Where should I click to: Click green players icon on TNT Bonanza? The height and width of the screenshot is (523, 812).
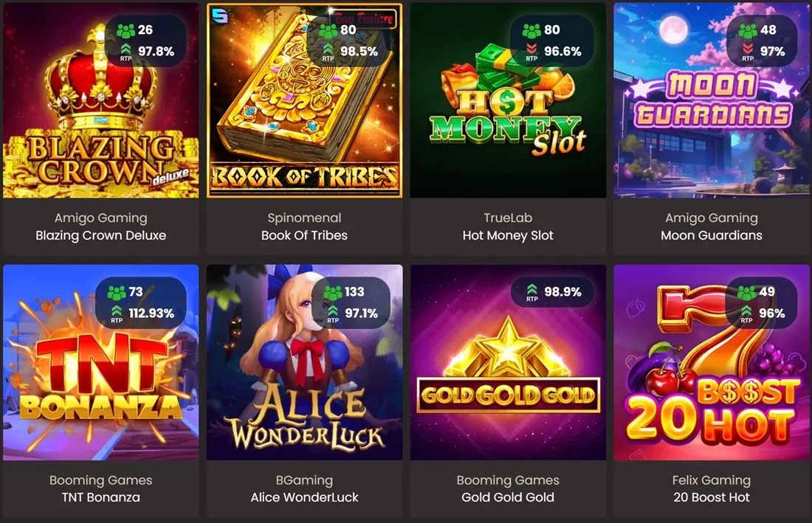(117, 292)
